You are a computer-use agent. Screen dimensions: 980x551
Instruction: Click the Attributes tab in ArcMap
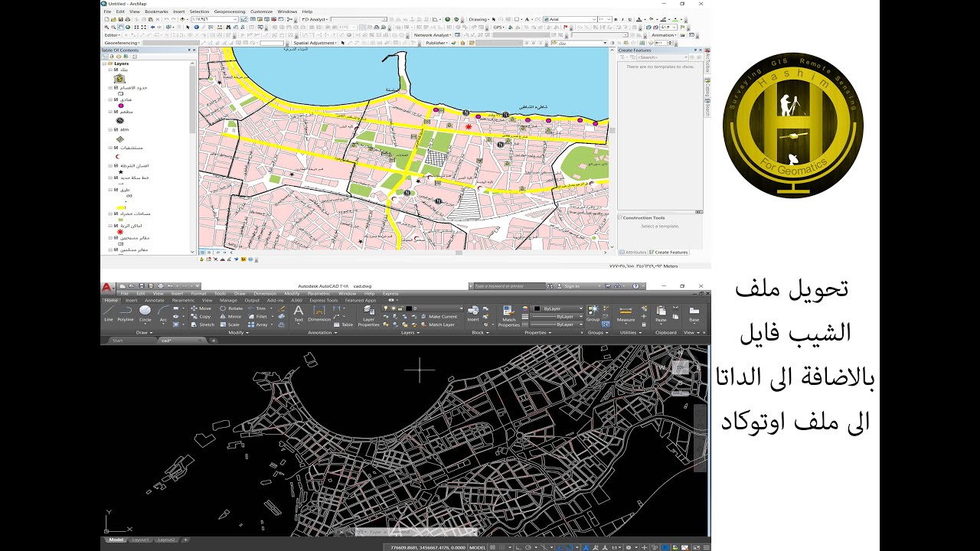click(634, 252)
